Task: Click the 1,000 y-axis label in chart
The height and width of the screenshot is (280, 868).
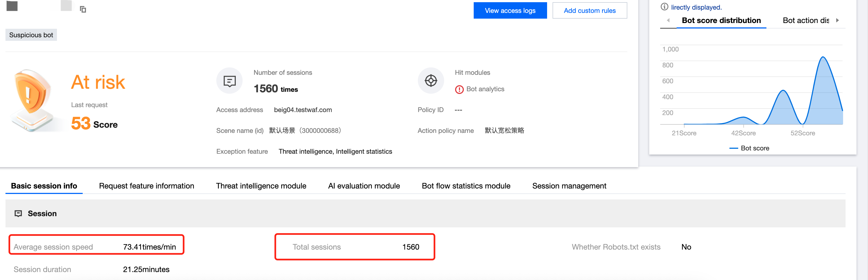Action: point(671,49)
